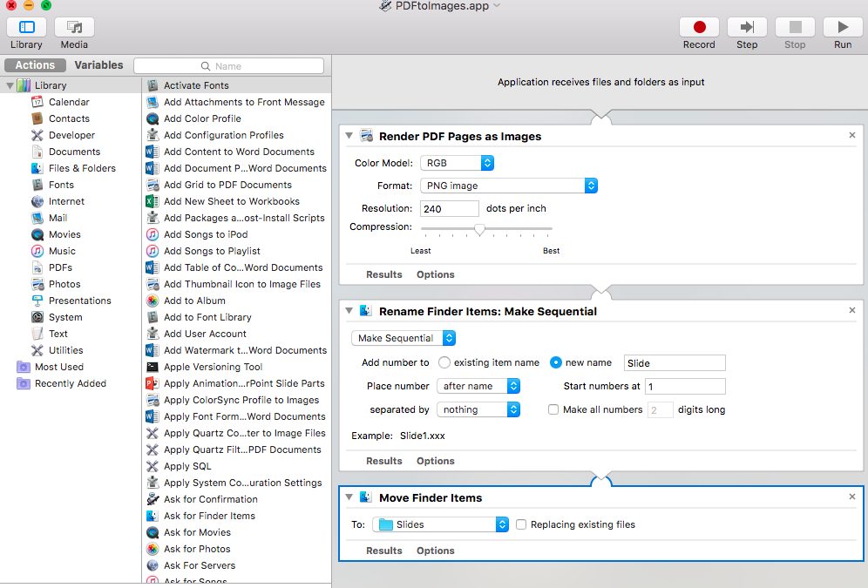Open the Color Model RGB dropdown
Viewport: 868px width, 588px height.
click(x=457, y=163)
